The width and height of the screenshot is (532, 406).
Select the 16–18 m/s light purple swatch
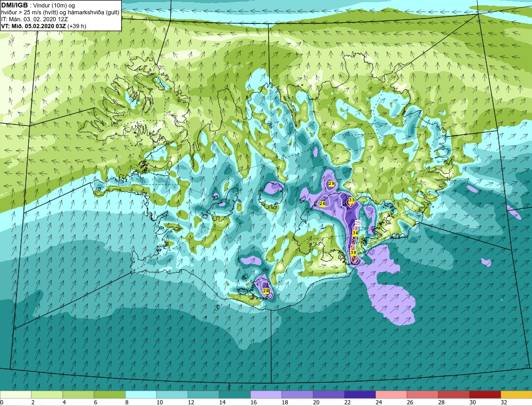[266, 394]
